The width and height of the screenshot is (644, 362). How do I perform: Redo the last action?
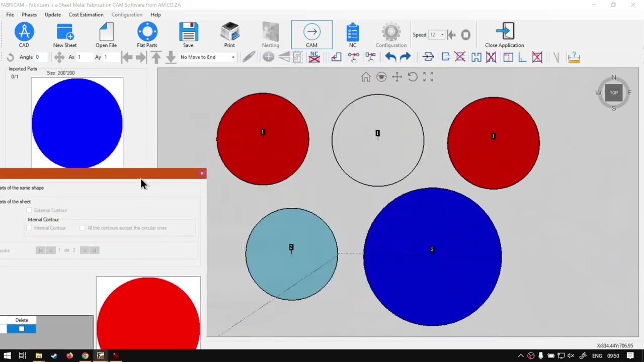(405, 57)
